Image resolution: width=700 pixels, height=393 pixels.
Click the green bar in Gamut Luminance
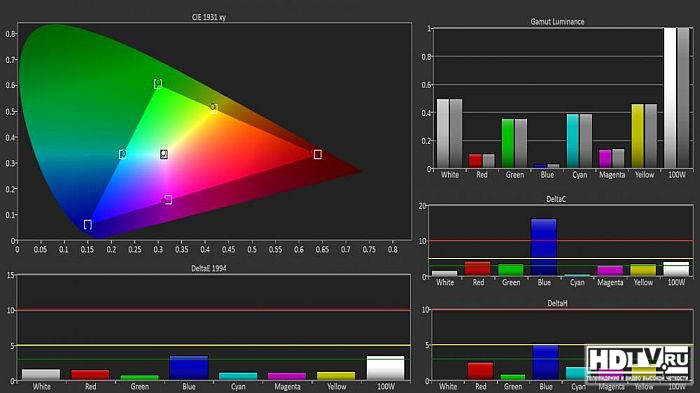click(x=508, y=143)
